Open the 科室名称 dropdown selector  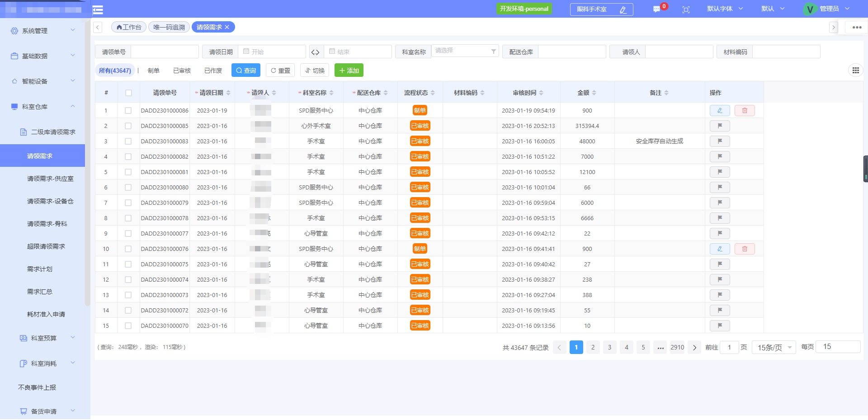click(x=465, y=51)
